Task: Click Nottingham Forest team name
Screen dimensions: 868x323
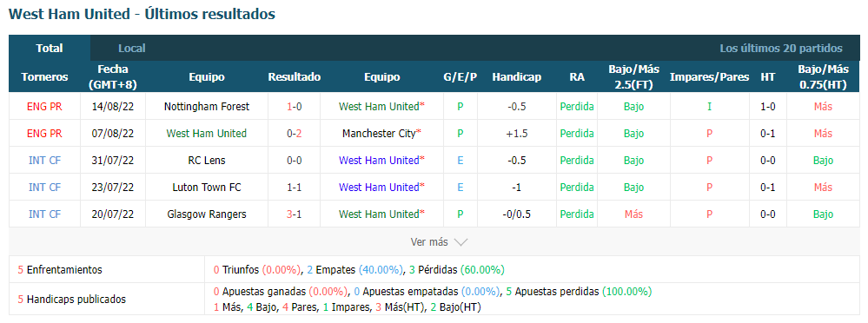Action: [207, 106]
